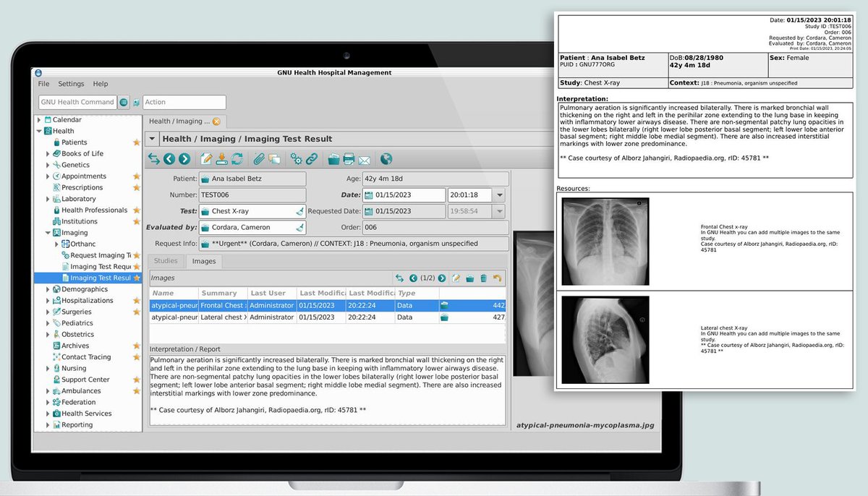Viewport: 868px width, 496px height.
Task: Toggle favorite star for Ambulances
Action: click(x=137, y=391)
